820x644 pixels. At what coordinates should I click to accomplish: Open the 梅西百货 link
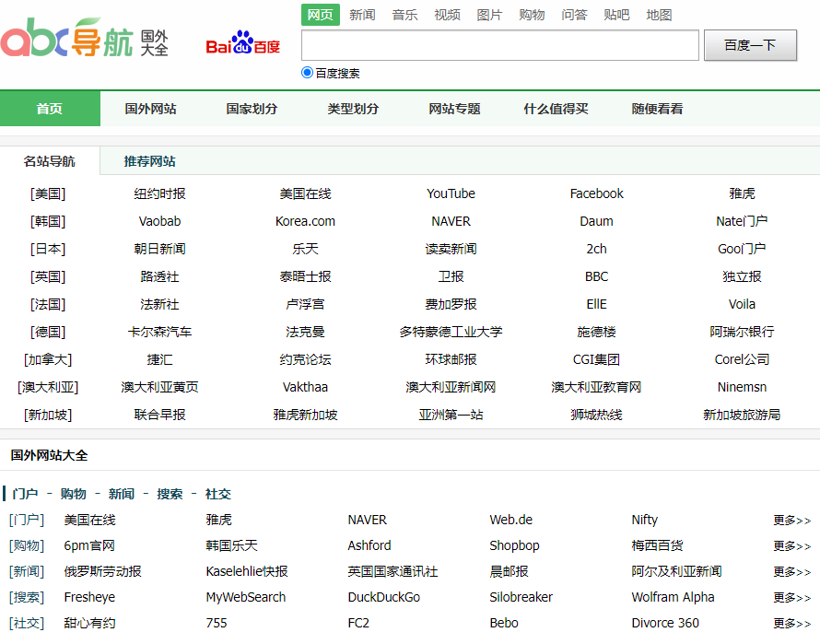click(657, 545)
